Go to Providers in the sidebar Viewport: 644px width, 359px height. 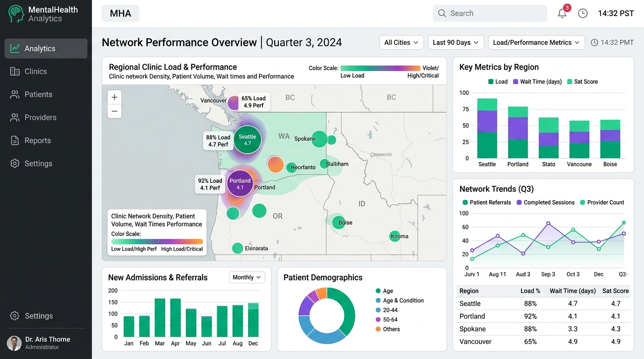(46, 117)
